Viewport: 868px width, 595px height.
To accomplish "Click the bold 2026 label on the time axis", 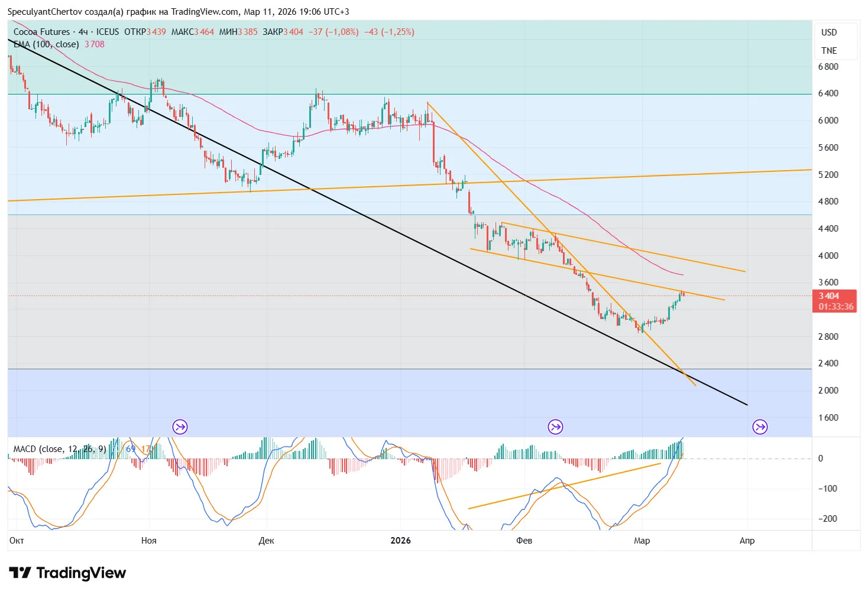I will (x=400, y=541).
